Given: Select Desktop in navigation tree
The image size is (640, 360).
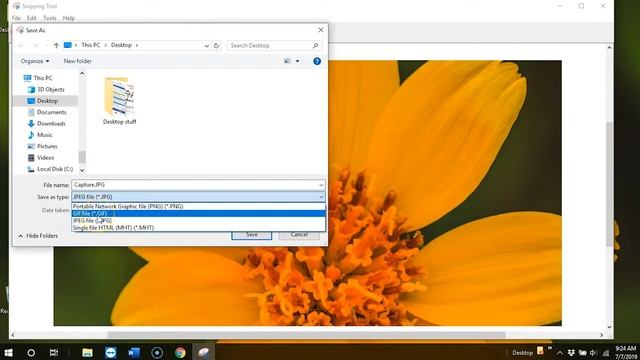Looking at the screenshot, I should point(47,101).
